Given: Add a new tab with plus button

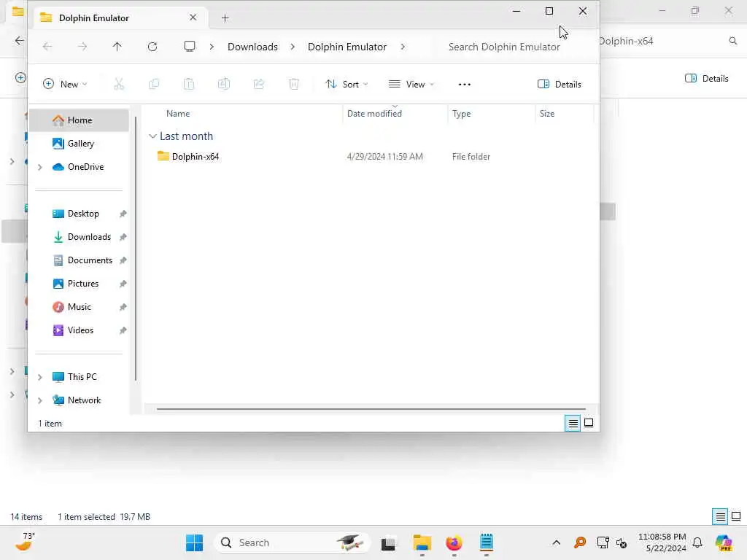Looking at the screenshot, I should tap(225, 18).
